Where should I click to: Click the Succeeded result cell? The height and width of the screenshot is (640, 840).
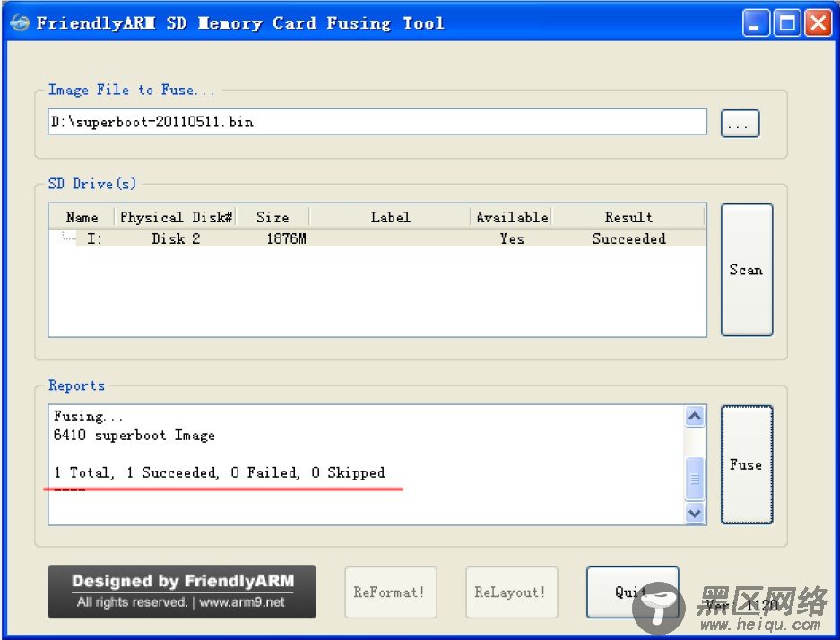tap(629, 238)
